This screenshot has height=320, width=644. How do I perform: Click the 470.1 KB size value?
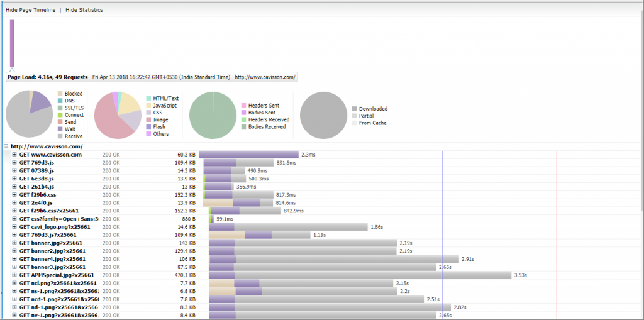(x=186, y=275)
